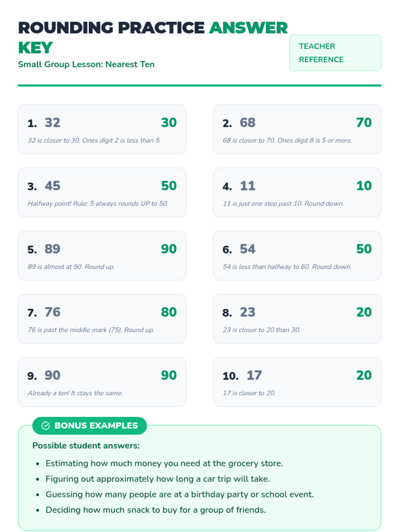Image resolution: width=399 pixels, height=532 pixels.
Task: Select problem 6 card showing 54
Action: click(297, 256)
